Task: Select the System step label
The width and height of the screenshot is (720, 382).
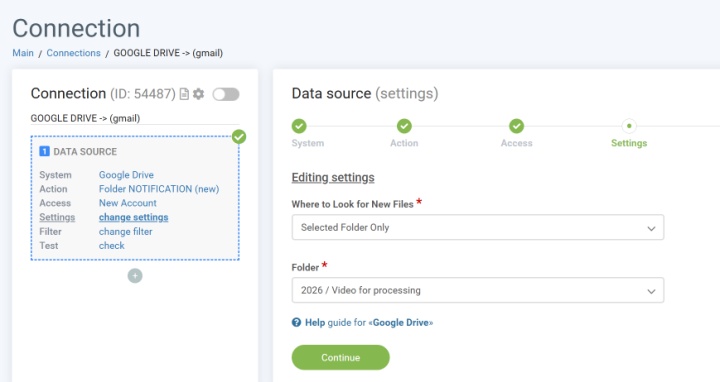Action: [308, 143]
